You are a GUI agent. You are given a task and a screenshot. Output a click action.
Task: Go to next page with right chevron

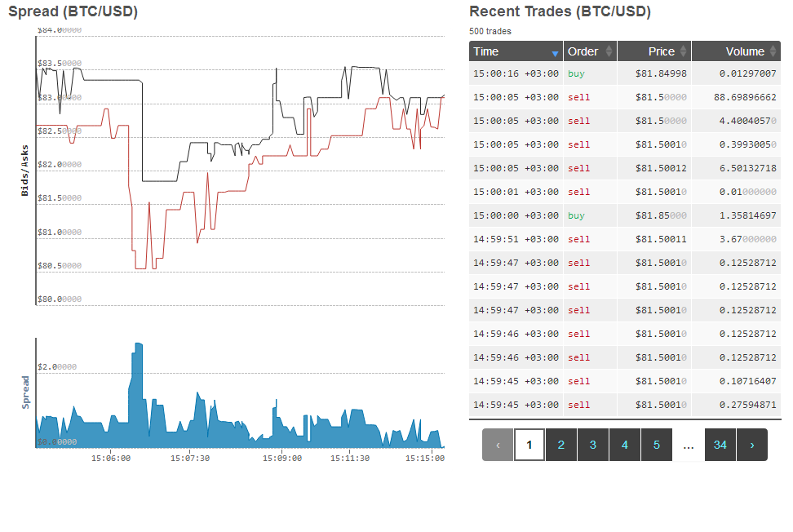point(751,445)
